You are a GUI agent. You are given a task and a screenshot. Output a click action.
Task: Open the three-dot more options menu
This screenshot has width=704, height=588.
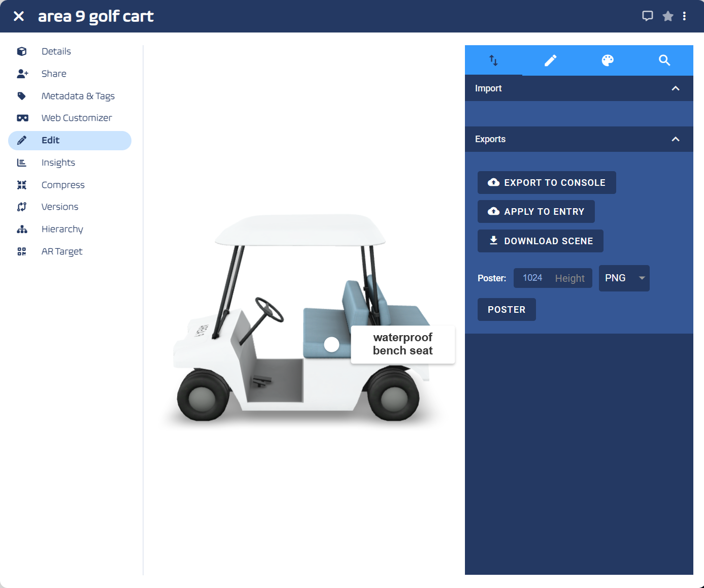[684, 16]
